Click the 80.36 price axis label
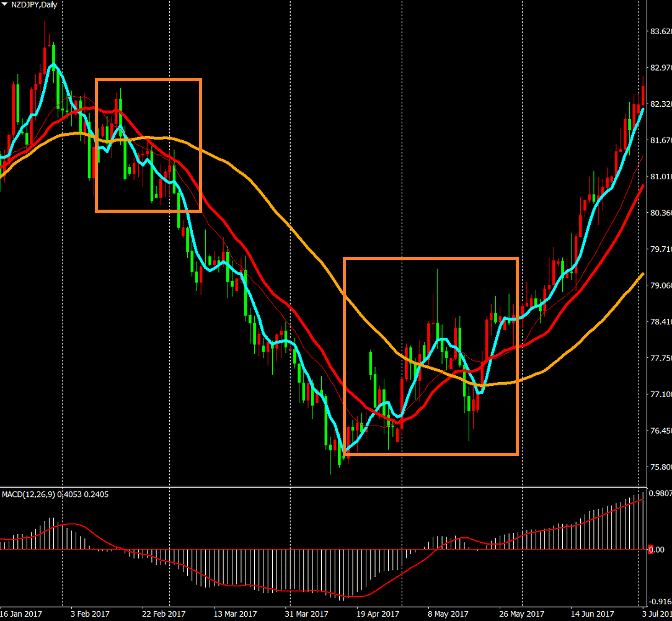 coord(661,213)
